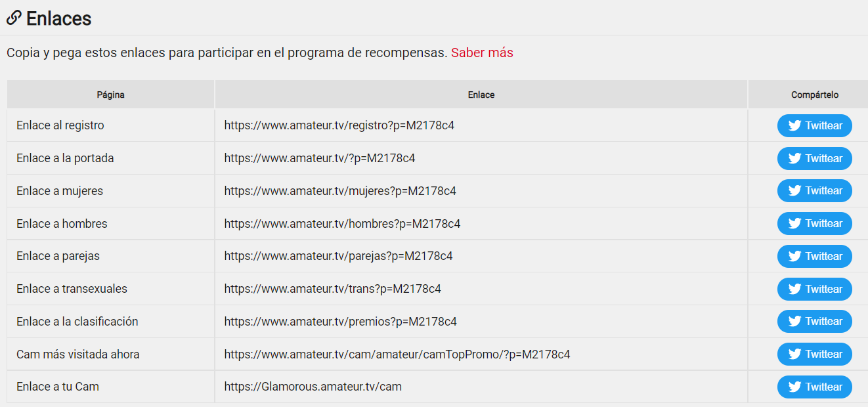Select the premios?p=M2178c4 URL text

(340, 322)
